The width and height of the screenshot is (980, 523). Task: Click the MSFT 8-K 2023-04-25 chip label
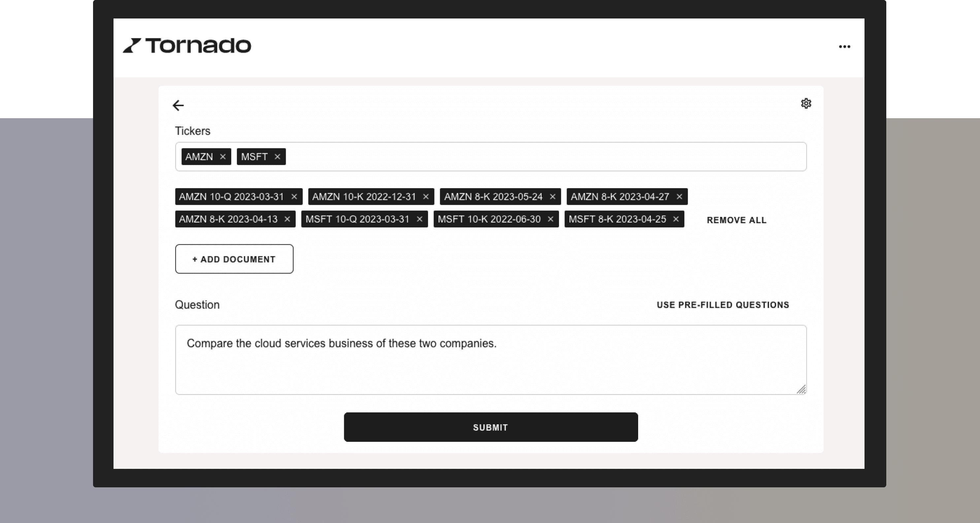[617, 219]
